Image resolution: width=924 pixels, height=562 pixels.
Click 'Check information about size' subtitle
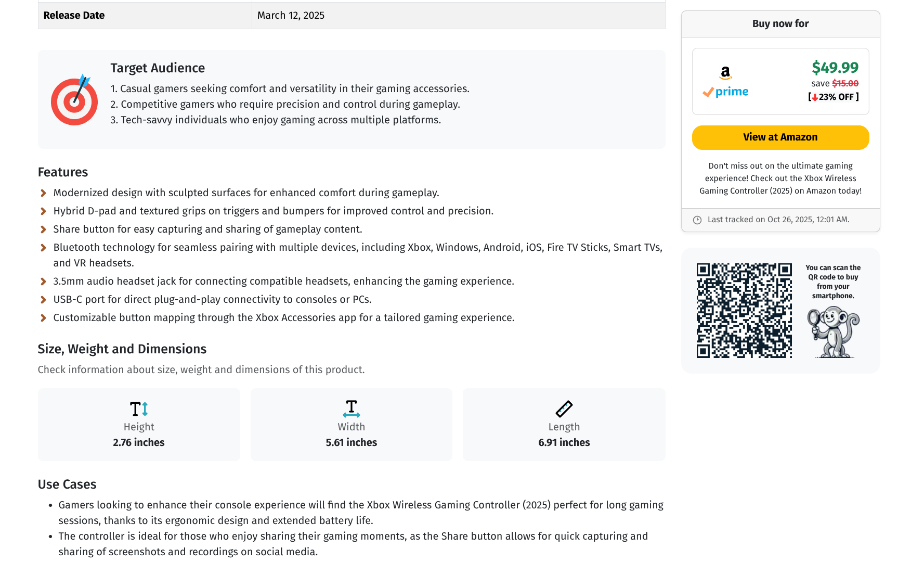201,370
